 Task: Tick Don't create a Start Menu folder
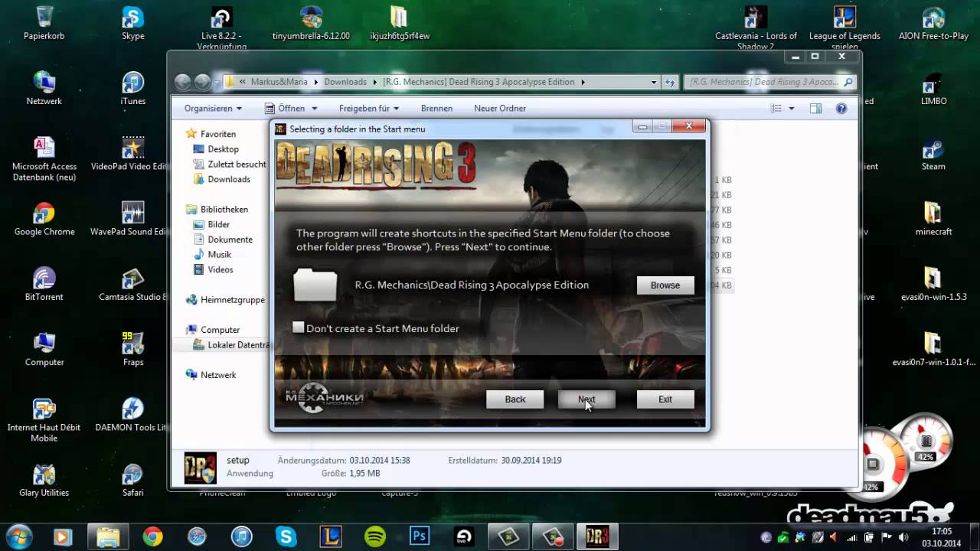tap(299, 328)
